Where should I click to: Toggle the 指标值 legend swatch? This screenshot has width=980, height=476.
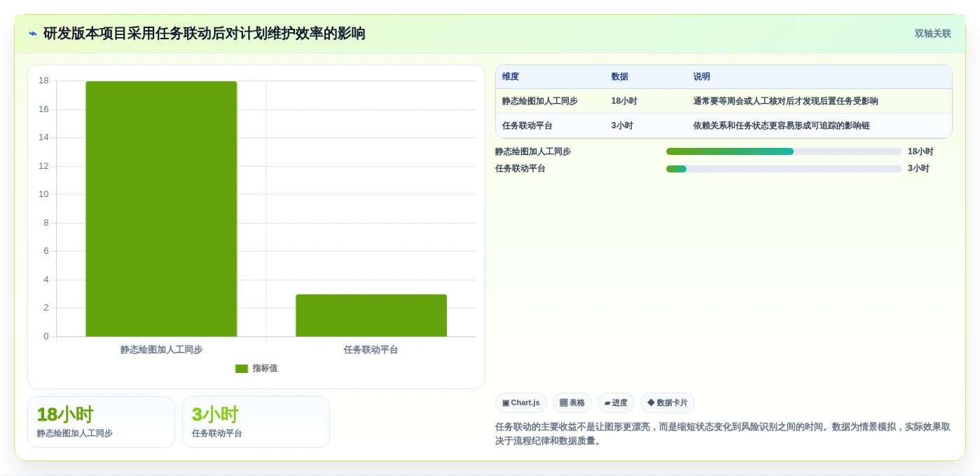coord(242,369)
